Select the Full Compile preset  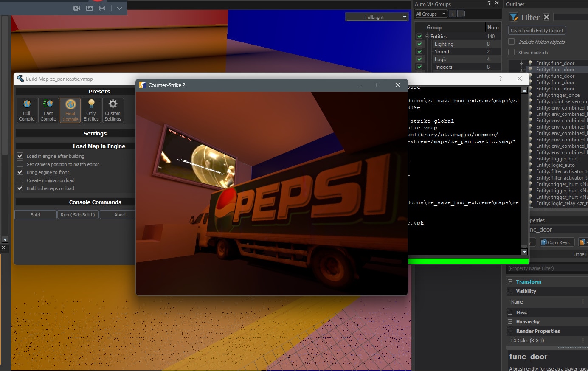(x=27, y=110)
